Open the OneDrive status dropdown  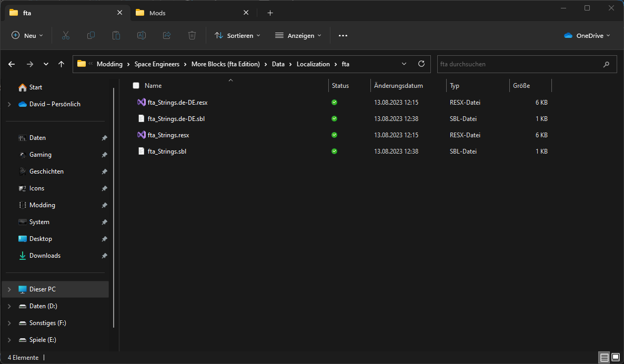(x=587, y=35)
